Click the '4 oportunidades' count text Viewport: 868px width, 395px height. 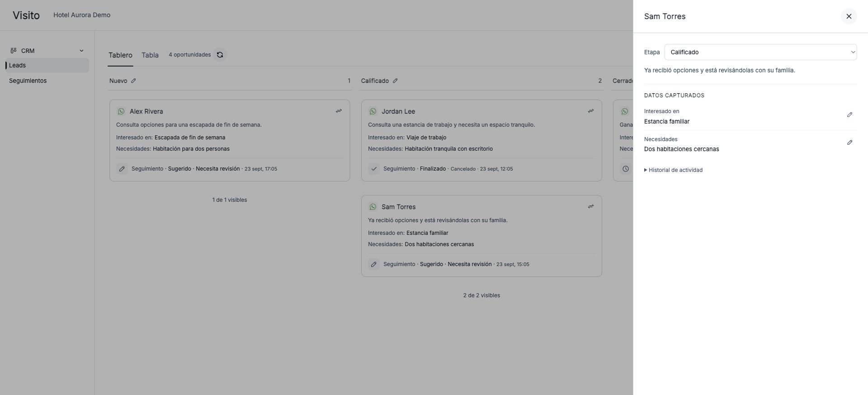pos(190,55)
